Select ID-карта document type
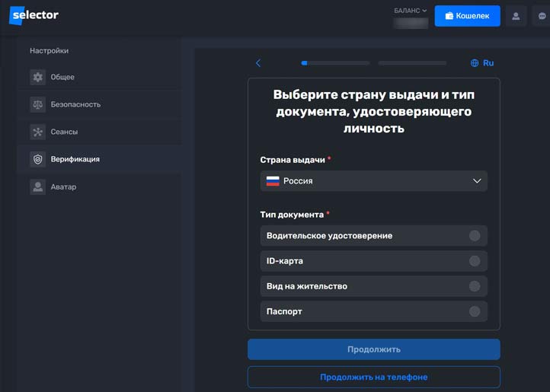The height and width of the screenshot is (392, 550). (475, 261)
